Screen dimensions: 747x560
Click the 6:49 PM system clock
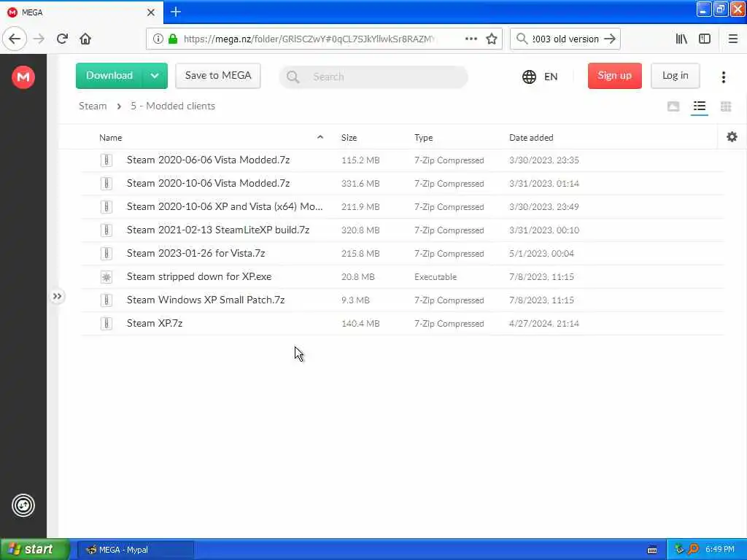tap(720, 549)
